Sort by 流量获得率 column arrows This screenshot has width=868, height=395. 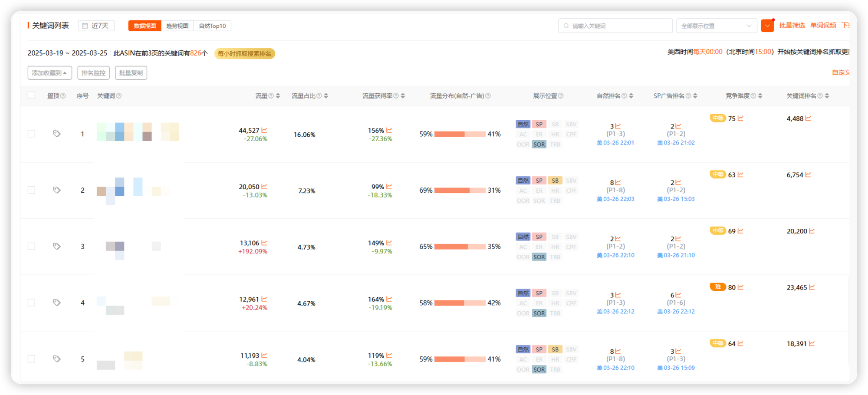pos(403,95)
